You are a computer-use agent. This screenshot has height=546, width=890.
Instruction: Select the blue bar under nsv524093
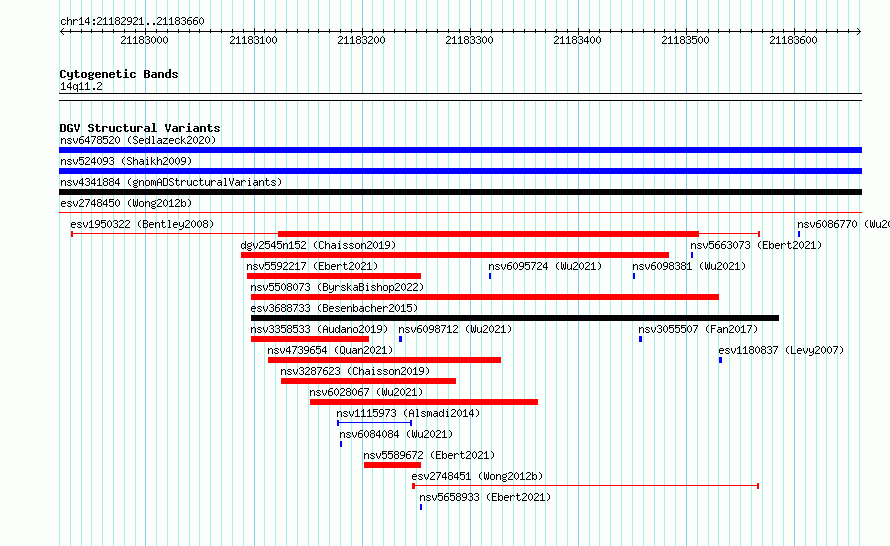point(460,171)
